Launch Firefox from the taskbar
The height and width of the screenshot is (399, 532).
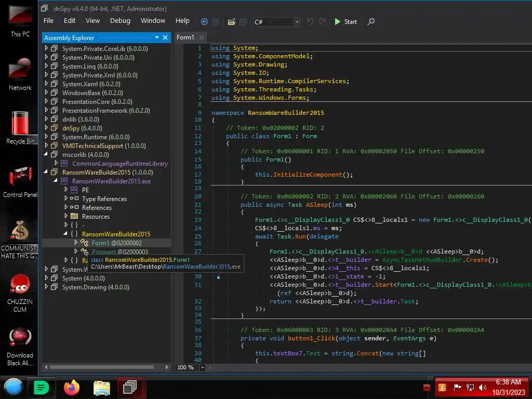pyautogui.click(x=72, y=387)
